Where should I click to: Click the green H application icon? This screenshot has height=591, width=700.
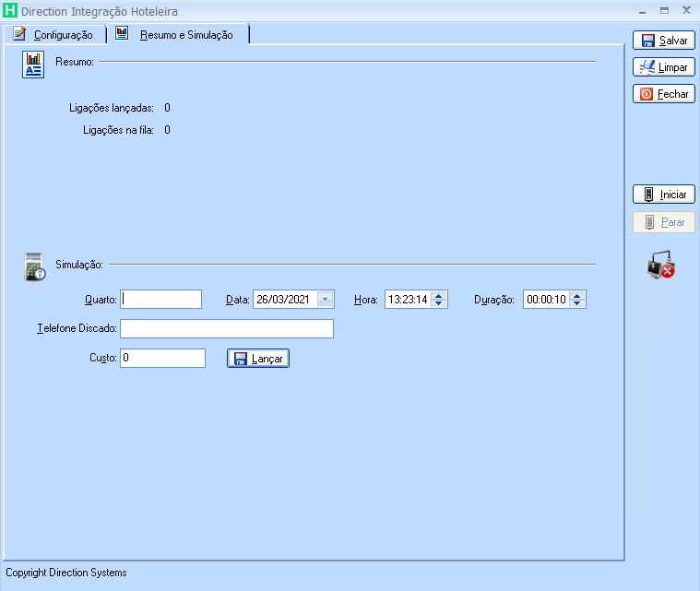(10, 10)
